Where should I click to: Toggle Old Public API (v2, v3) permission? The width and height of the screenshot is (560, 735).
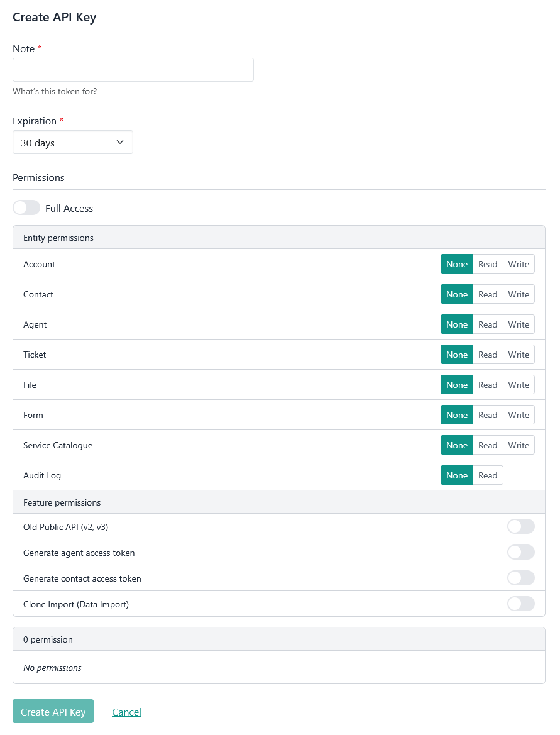[520, 527]
